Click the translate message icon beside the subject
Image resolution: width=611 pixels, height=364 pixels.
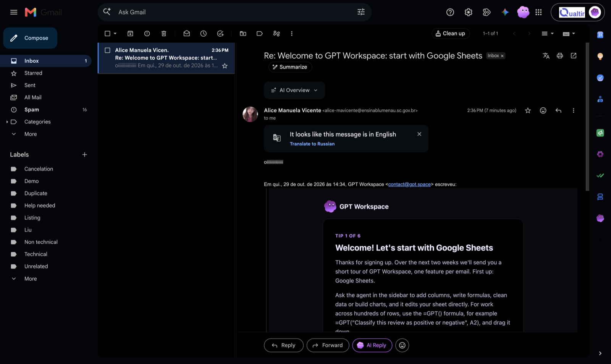[x=546, y=56]
